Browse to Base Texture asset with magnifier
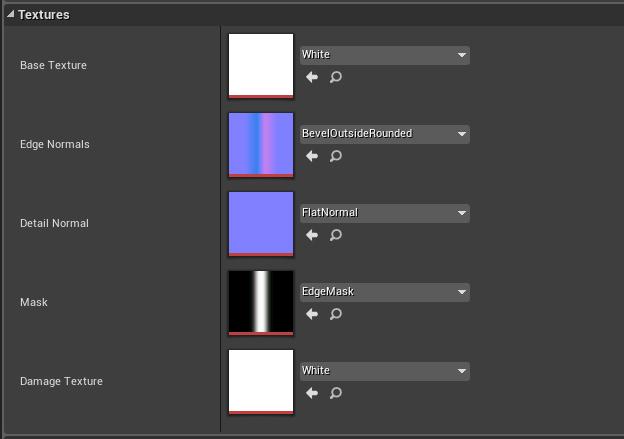624x439 pixels. pos(336,77)
